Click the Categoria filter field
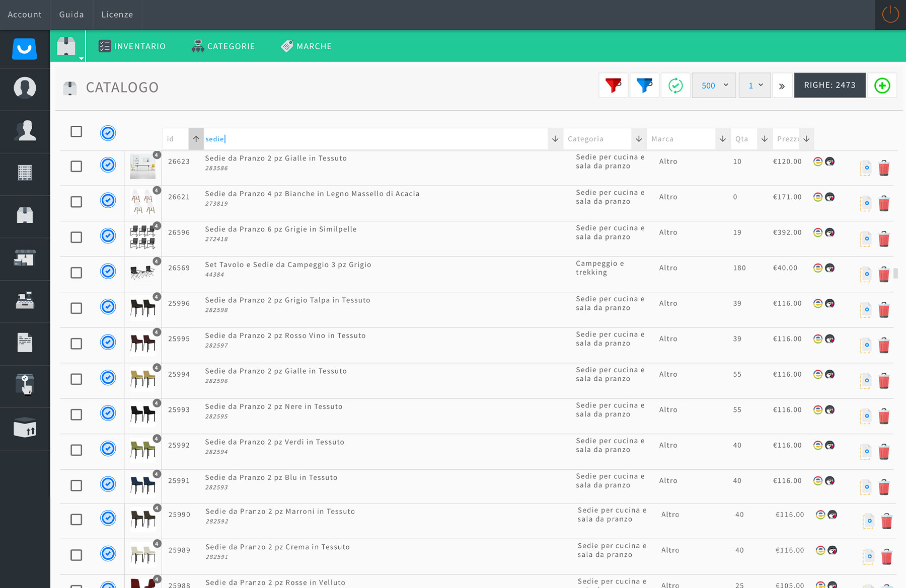The height and width of the screenshot is (588, 906). (x=597, y=139)
